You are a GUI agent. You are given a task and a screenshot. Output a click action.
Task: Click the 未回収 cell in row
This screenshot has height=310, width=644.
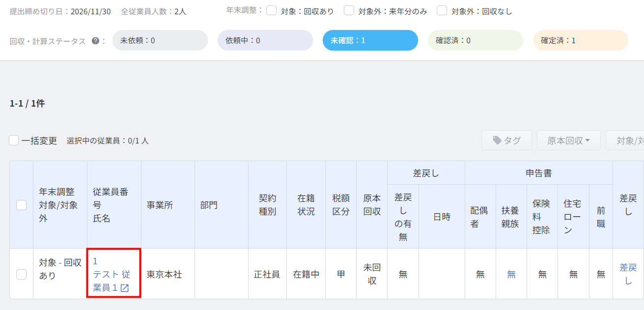[x=372, y=274]
